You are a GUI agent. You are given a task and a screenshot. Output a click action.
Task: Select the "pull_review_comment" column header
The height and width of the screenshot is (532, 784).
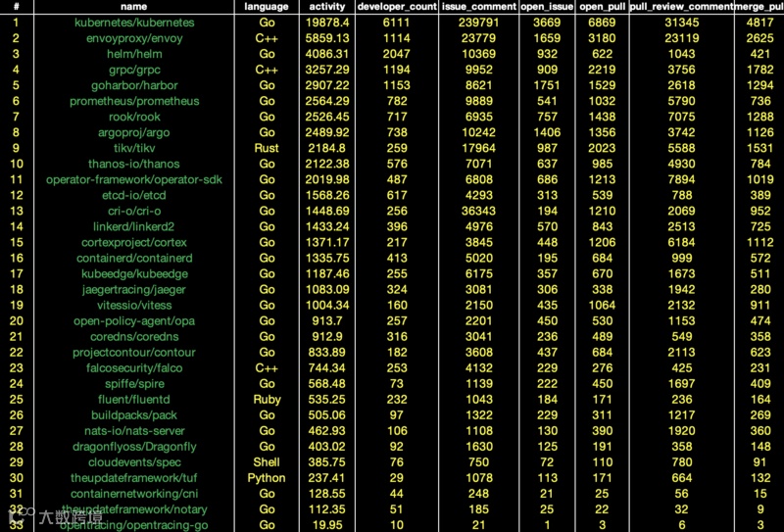[x=681, y=7]
